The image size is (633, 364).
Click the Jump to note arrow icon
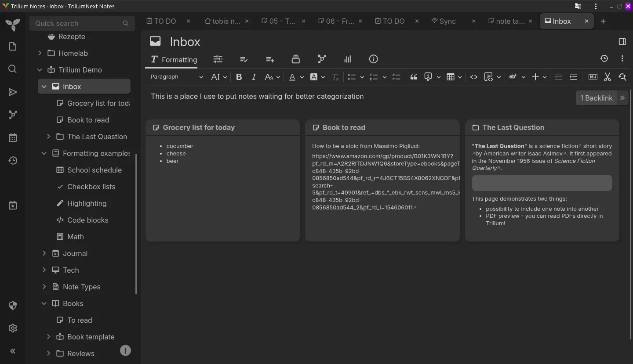12,92
